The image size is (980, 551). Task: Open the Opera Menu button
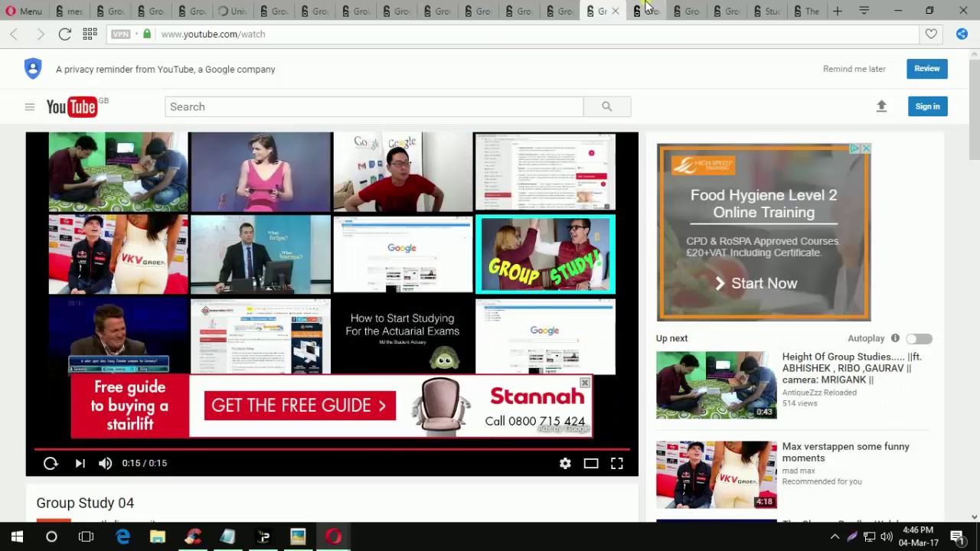pos(24,11)
